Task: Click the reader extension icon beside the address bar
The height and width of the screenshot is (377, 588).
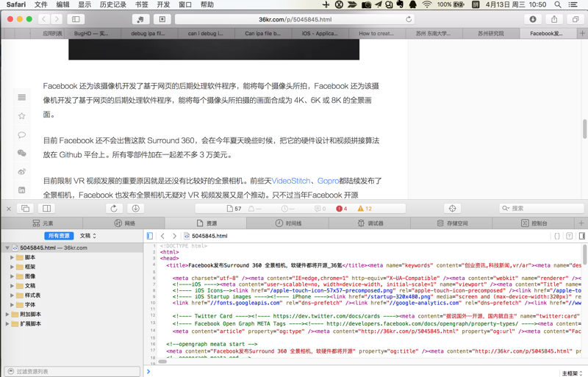Action: pos(162,19)
